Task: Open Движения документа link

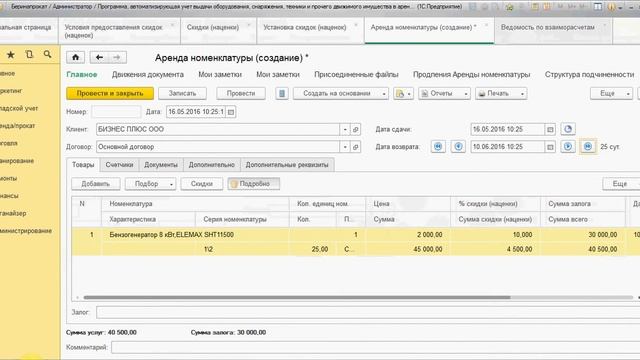Action: coord(148,75)
